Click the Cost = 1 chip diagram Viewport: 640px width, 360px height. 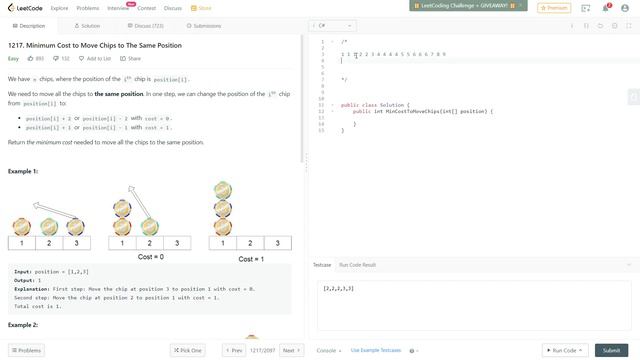250,222
